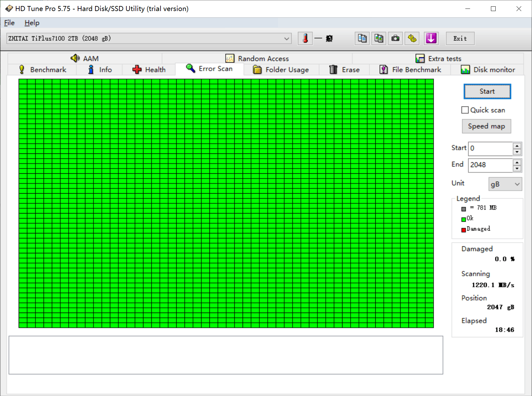Click the End position input field
Image resolution: width=532 pixels, height=396 pixels.
490,165
